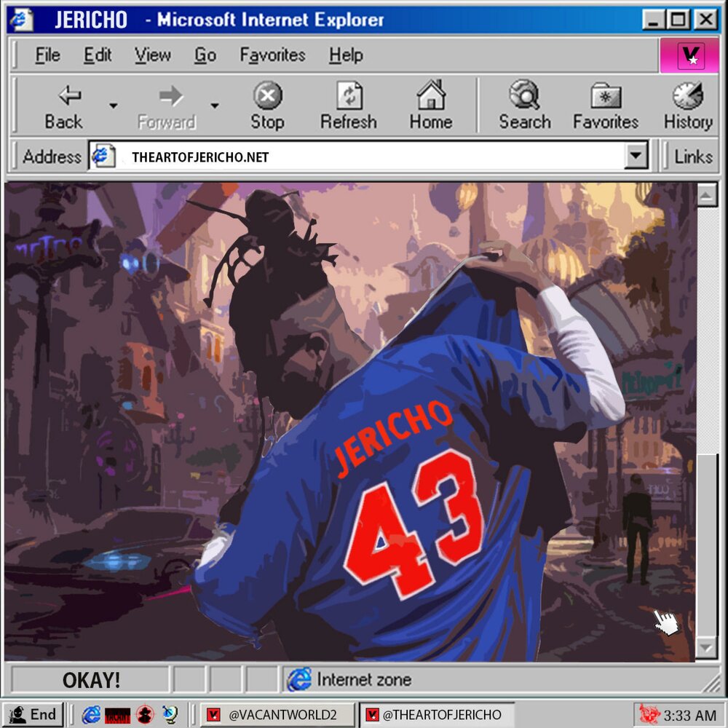728x728 pixels.
Task: Open the Address bar dropdown list
Action: click(636, 156)
